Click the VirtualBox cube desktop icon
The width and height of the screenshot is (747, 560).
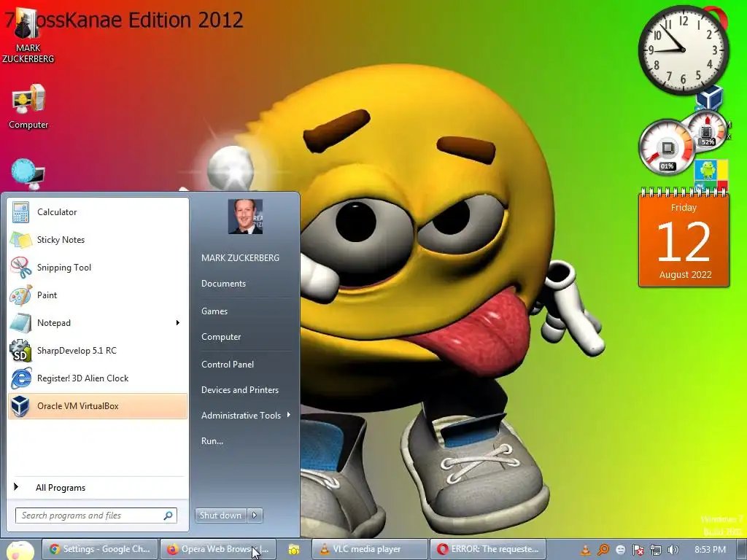point(710,97)
